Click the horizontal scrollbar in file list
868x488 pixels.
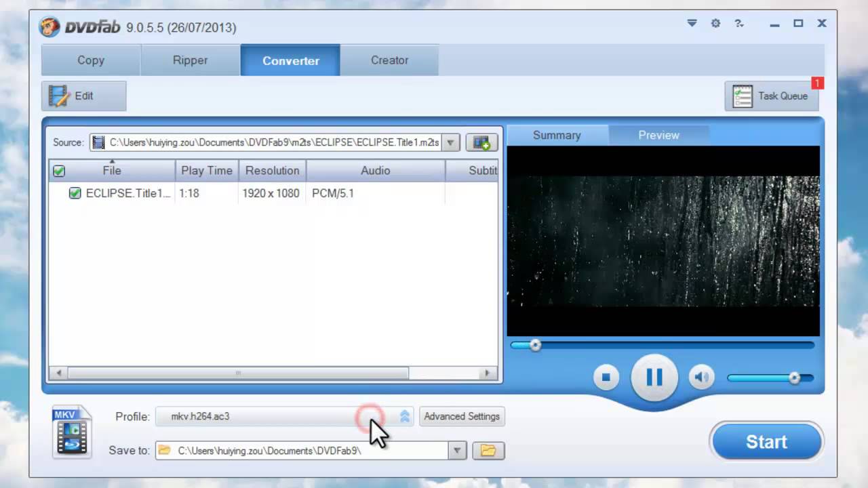click(x=238, y=373)
